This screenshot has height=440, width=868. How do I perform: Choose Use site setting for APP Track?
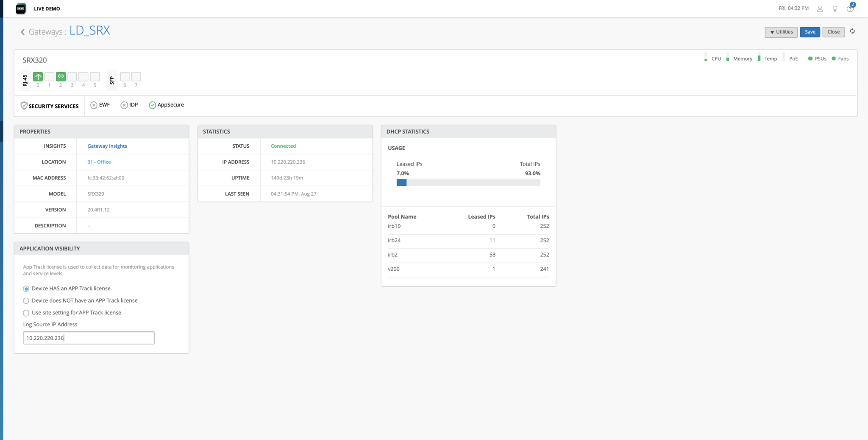tap(26, 313)
